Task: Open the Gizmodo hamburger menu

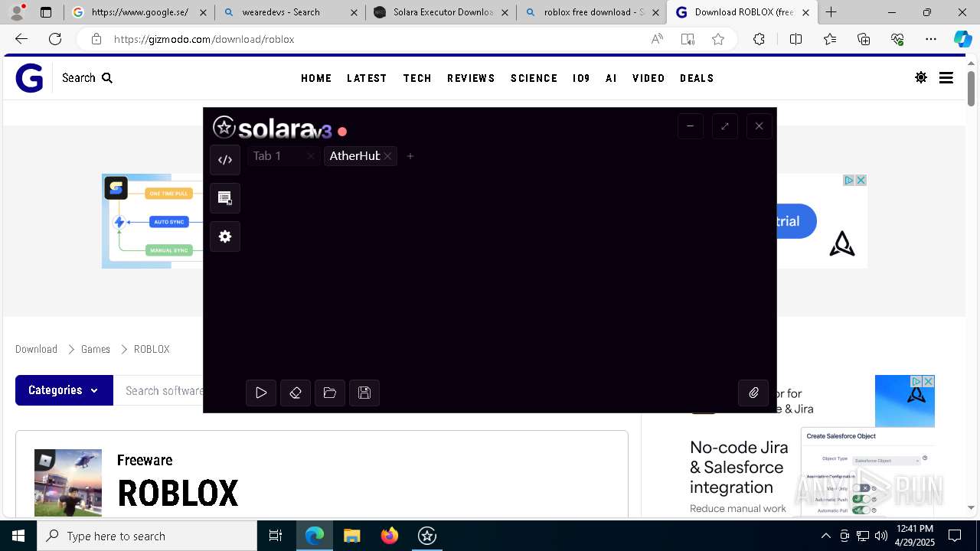Action: (x=946, y=78)
